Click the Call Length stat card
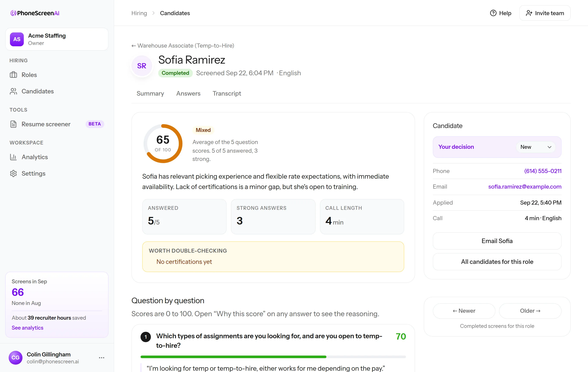This screenshot has width=588, height=372. (362, 217)
